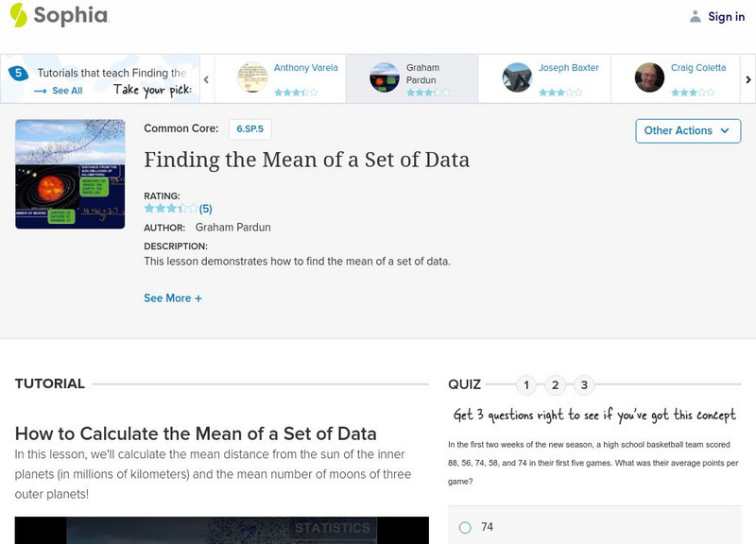Image resolution: width=756 pixels, height=544 pixels.
Task: Select Graham Pardun's tutorial card
Action: point(411,77)
